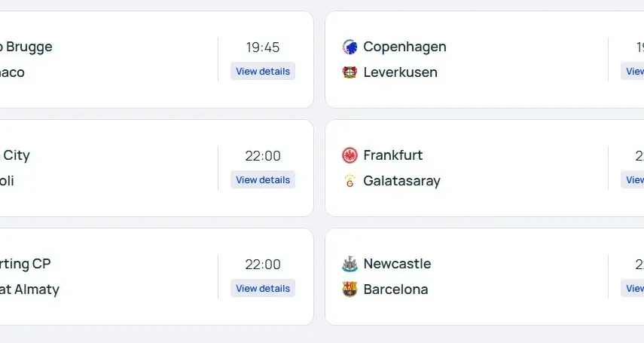
Task: Click the Barcelona club crest icon
Action: 349,289
